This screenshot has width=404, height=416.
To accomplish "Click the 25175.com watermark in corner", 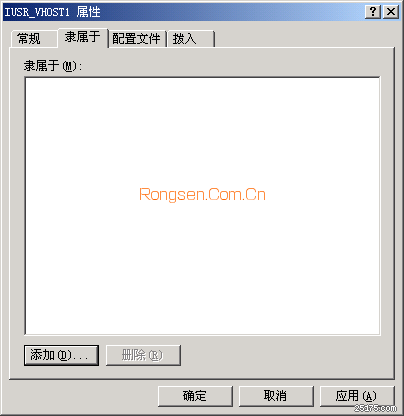I will point(376,408).
